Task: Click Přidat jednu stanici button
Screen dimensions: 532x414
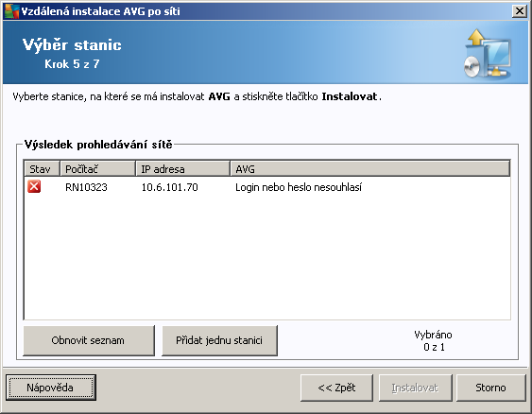Action: 219,340
